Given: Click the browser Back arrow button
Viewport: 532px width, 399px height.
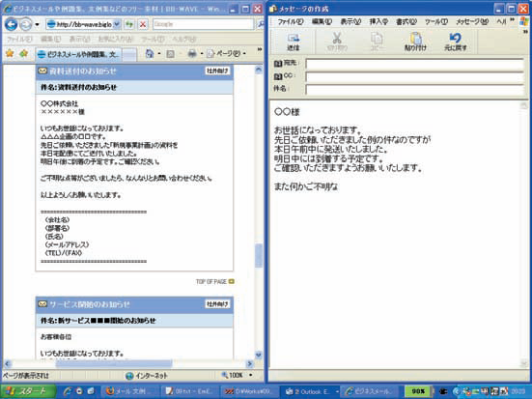Looking at the screenshot, I should point(12,24).
